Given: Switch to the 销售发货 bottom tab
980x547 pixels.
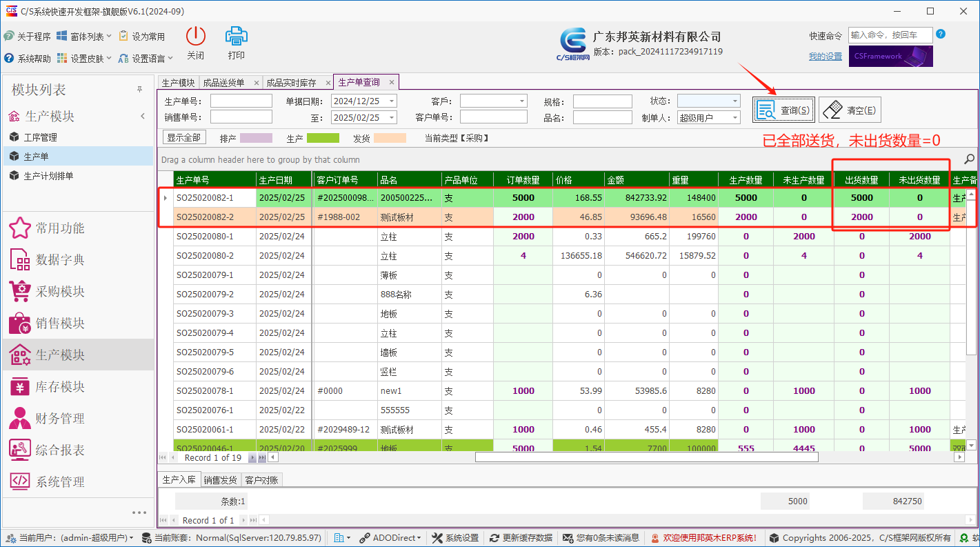Looking at the screenshot, I should [220, 479].
